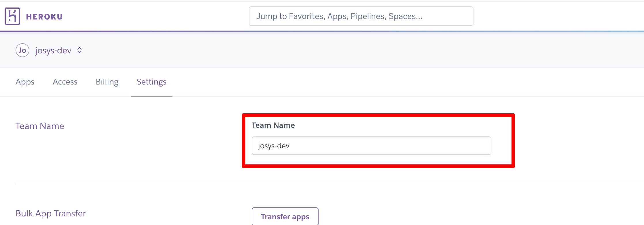Click the bold Team Name field label

tap(273, 125)
